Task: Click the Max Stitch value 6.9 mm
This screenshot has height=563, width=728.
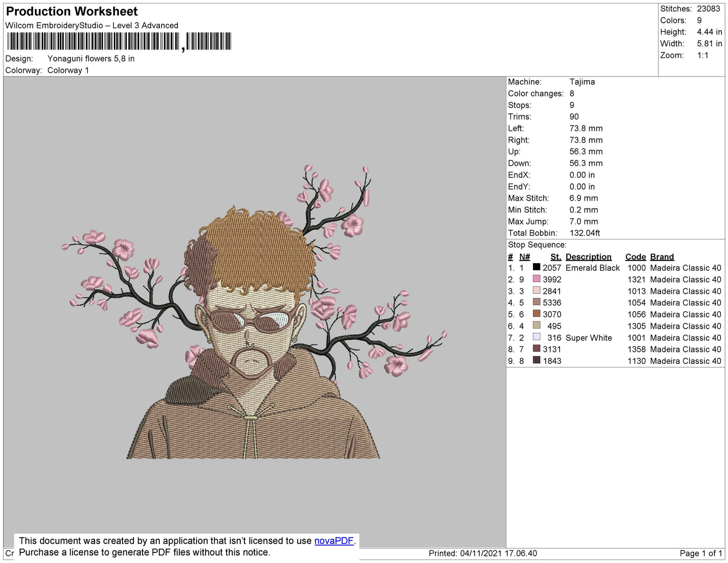Action: (x=583, y=198)
